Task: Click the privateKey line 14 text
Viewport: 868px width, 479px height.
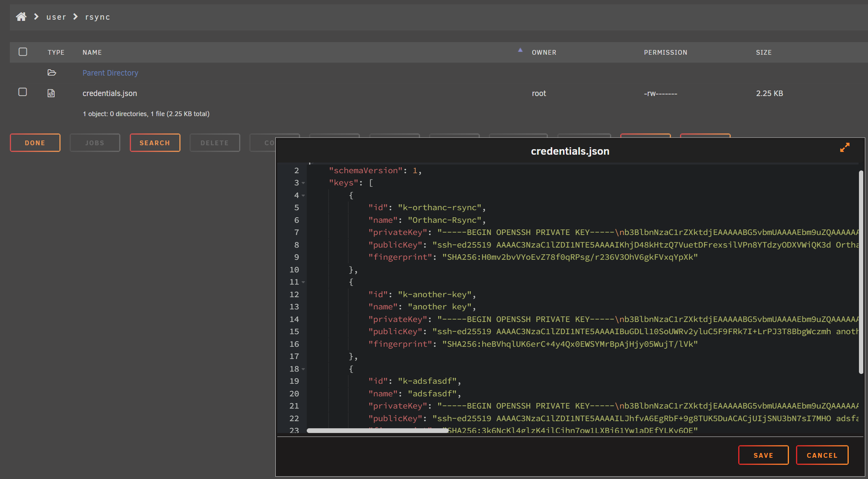Action: (x=614, y=319)
